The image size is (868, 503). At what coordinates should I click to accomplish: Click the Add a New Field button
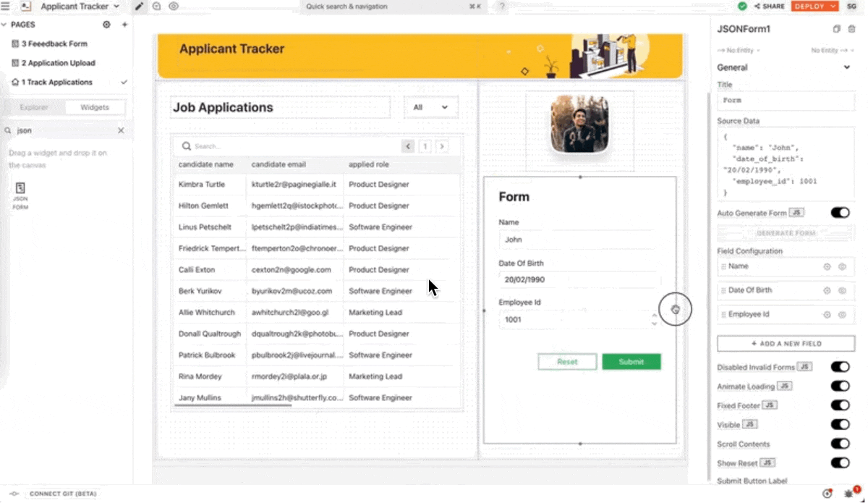[786, 344]
